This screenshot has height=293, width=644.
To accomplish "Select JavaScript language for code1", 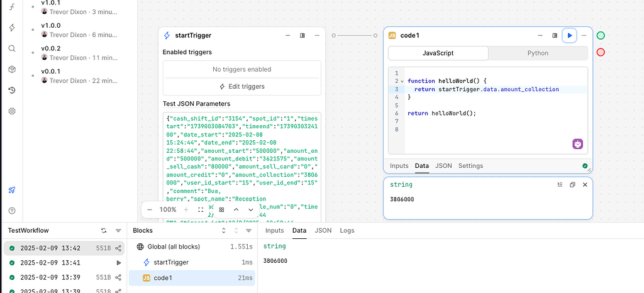I will 437,53.
